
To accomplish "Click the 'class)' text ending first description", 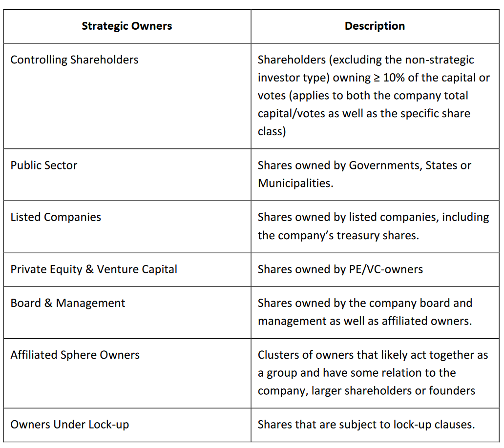I will 272,132.
